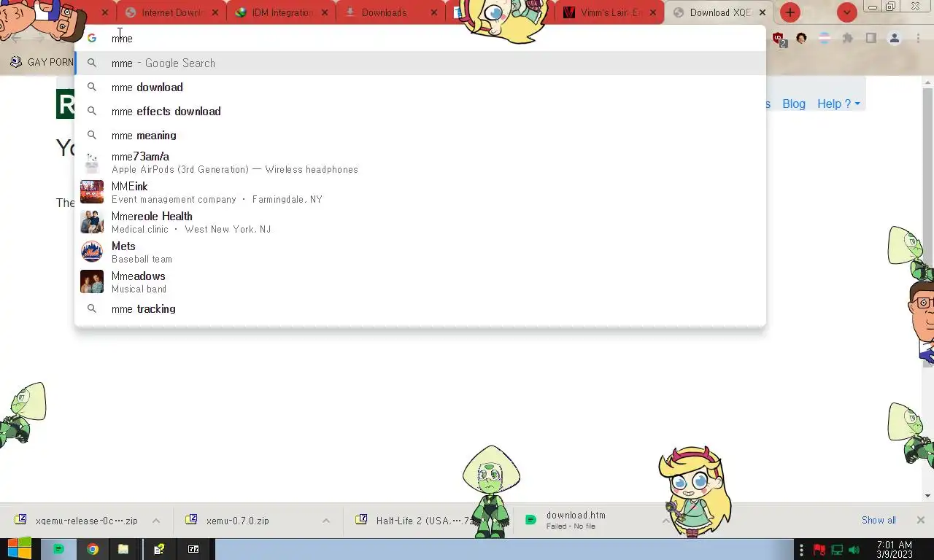Click the volume speaker tray icon

click(x=854, y=550)
